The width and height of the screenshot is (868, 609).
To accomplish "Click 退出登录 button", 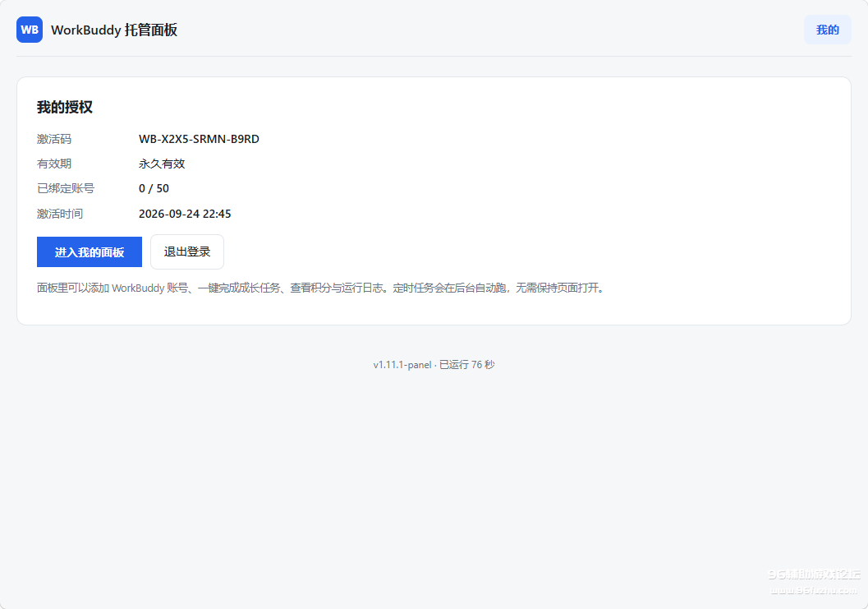I will pos(187,251).
